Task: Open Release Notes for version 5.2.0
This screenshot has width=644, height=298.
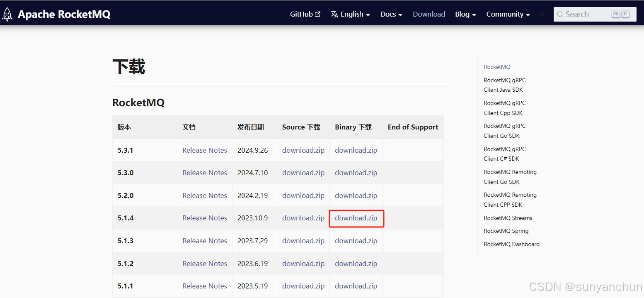Action: click(x=205, y=195)
